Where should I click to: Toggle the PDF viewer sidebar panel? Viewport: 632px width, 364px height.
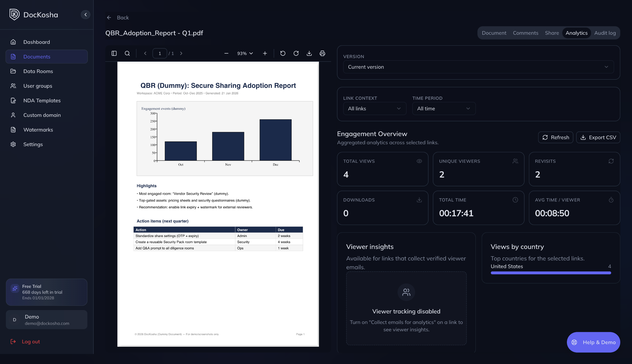(x=114, y=53)
